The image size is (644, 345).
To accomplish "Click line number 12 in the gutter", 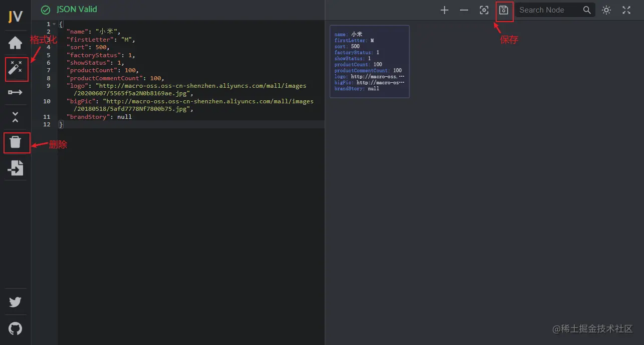I will pyautogui.click(x=47, y=124).
